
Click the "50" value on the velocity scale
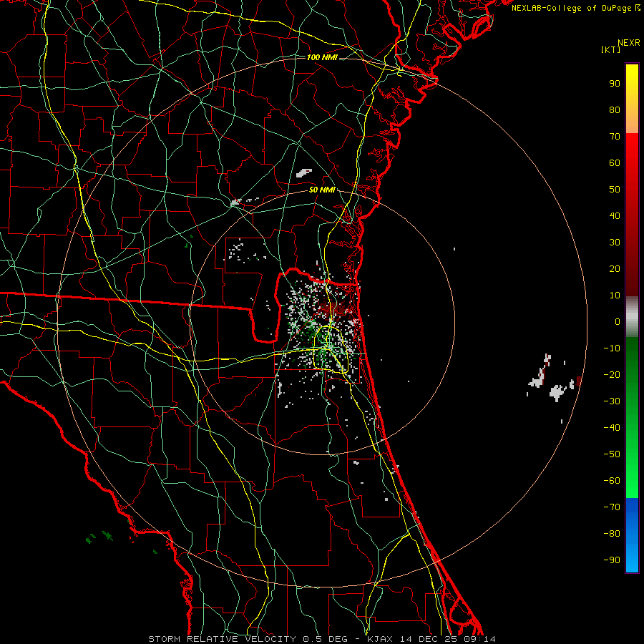point(615,190)
